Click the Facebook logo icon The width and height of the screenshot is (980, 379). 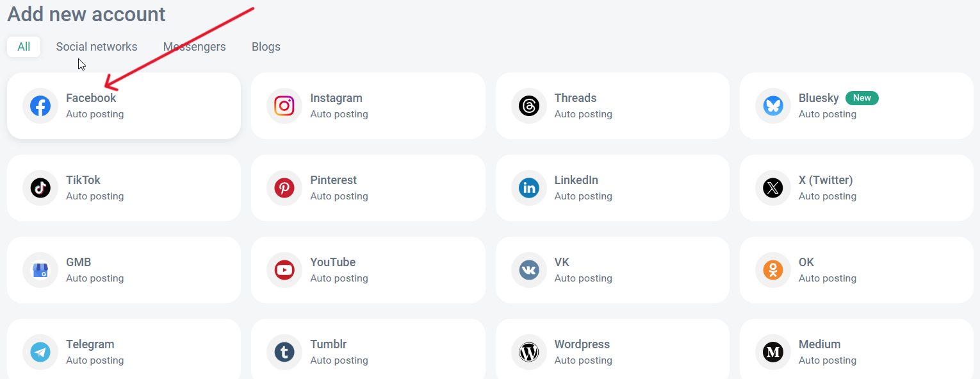click(x=40, y=106)
